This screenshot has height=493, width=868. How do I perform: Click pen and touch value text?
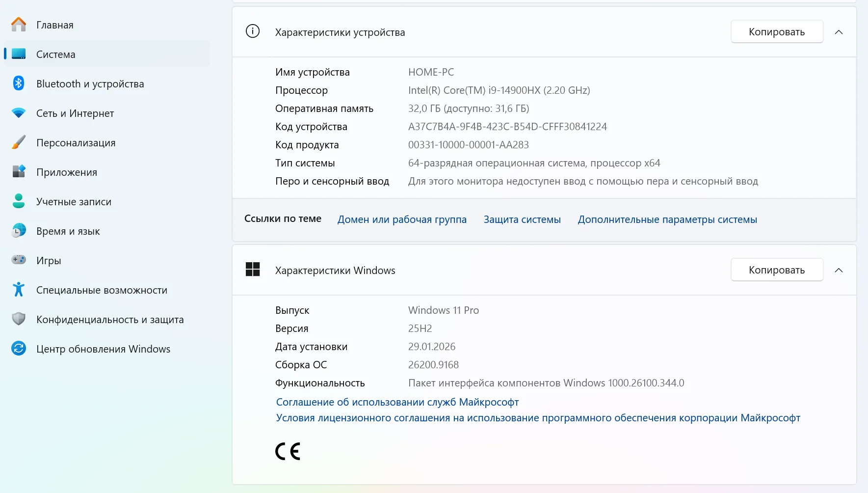point(583,181)
